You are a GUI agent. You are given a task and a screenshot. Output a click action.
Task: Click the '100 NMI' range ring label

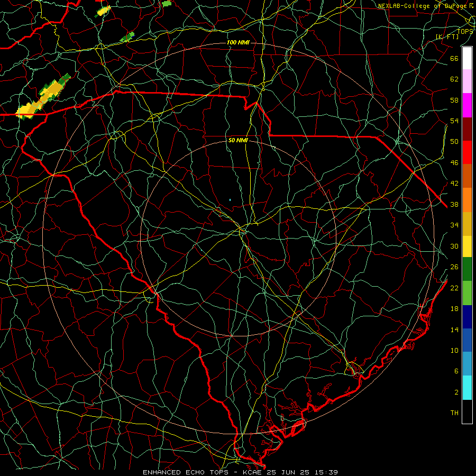click(x=238, y=42)
